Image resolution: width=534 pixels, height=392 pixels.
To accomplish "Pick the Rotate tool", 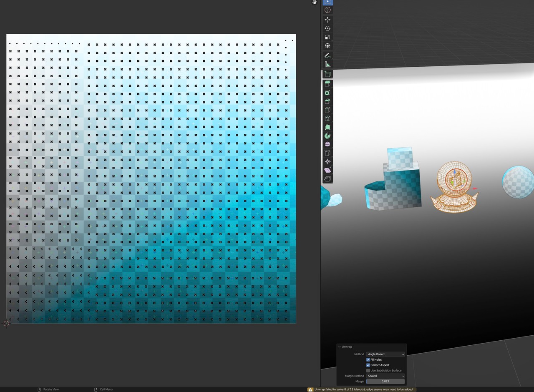I will pyautogui.click(x=327, y=28).
